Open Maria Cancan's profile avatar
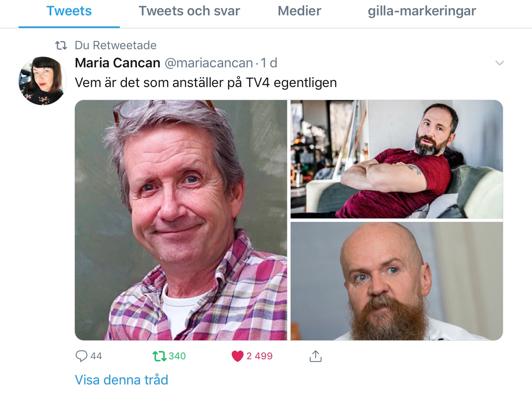 pos(43,81)
